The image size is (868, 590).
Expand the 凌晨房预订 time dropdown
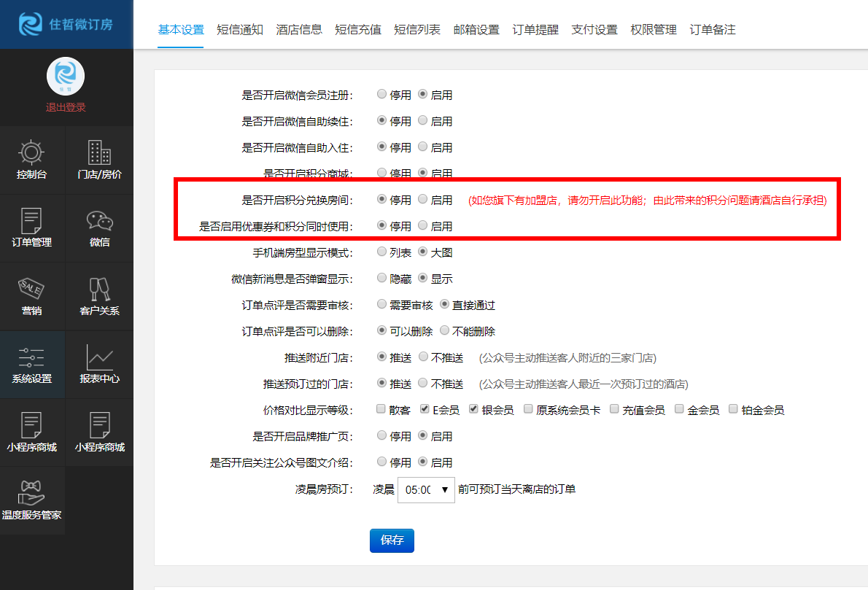(426, 490)
